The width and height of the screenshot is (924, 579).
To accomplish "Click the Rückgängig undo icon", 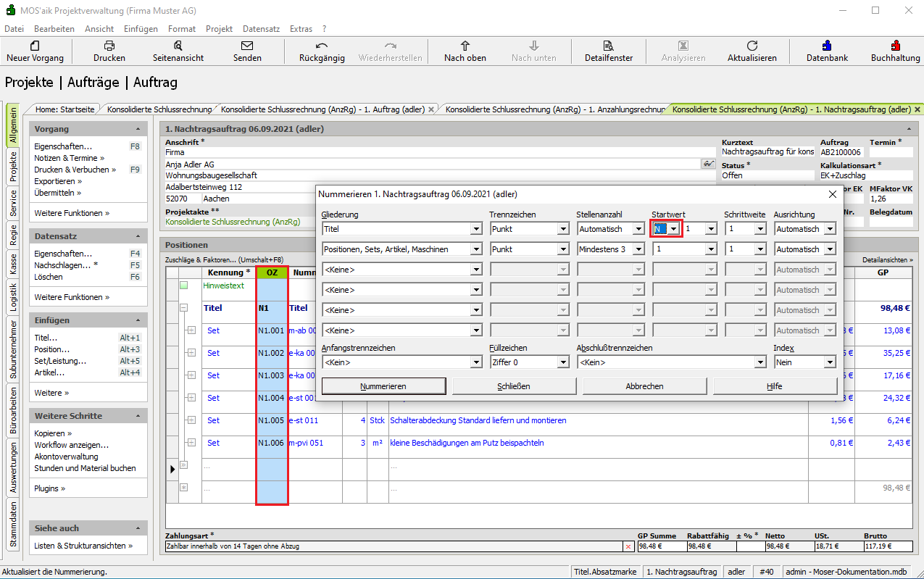I will 322,46.
